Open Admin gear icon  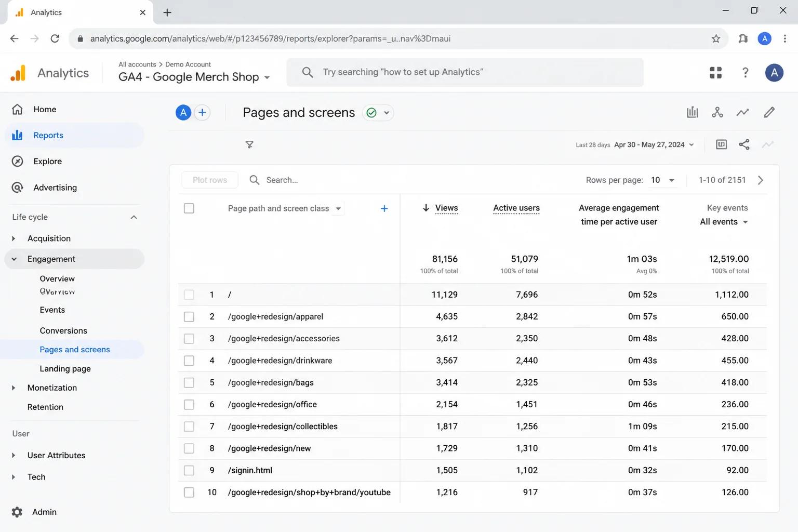click(x=17, y=512)
